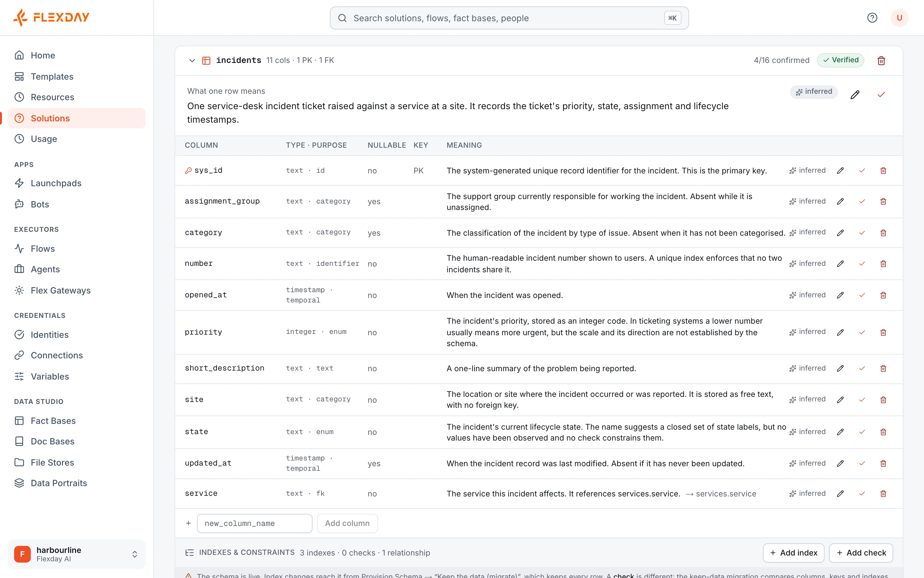
Task: Click the inferred badge beside the row description
Action: [814, 92]
